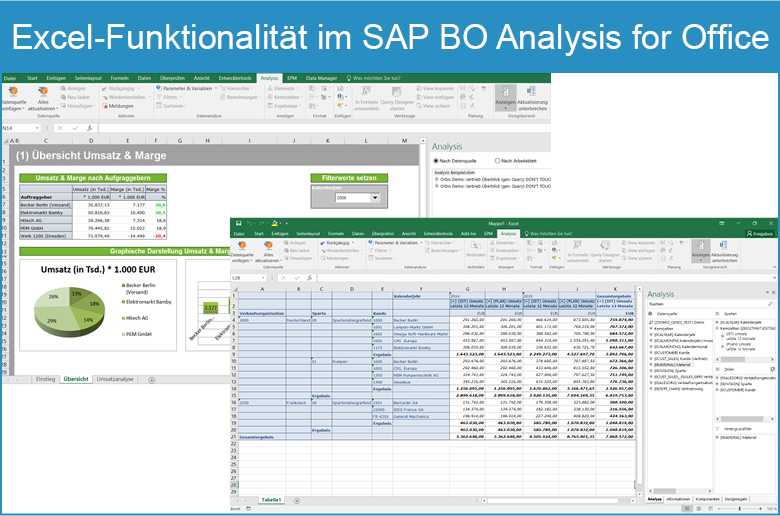
Task: Expand [0MATERIAL] Material under Hintergrundfilter
Action: coord(717,437)
